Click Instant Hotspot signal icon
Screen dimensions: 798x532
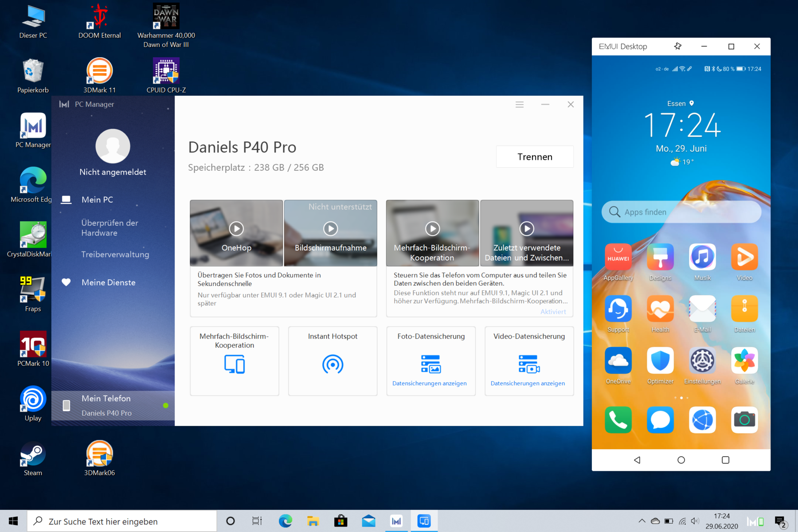coord(332,364)
